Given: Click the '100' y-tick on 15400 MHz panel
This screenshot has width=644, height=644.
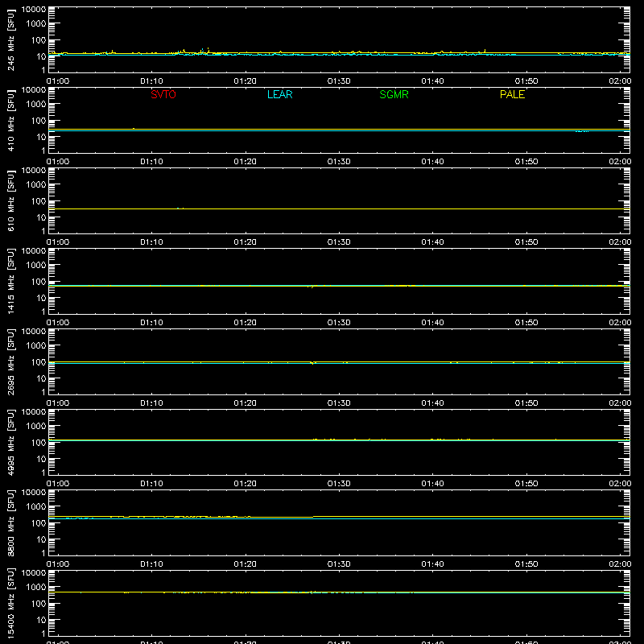Looking at the screenshot, I should point(39,603).
